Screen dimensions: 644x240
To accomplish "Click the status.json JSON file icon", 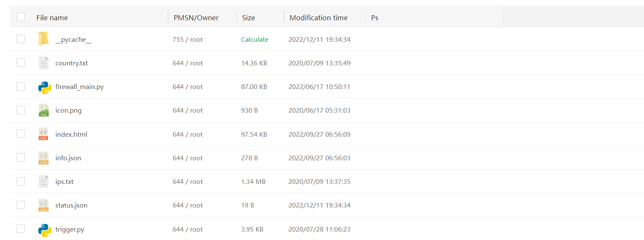I will click(43, 205).
